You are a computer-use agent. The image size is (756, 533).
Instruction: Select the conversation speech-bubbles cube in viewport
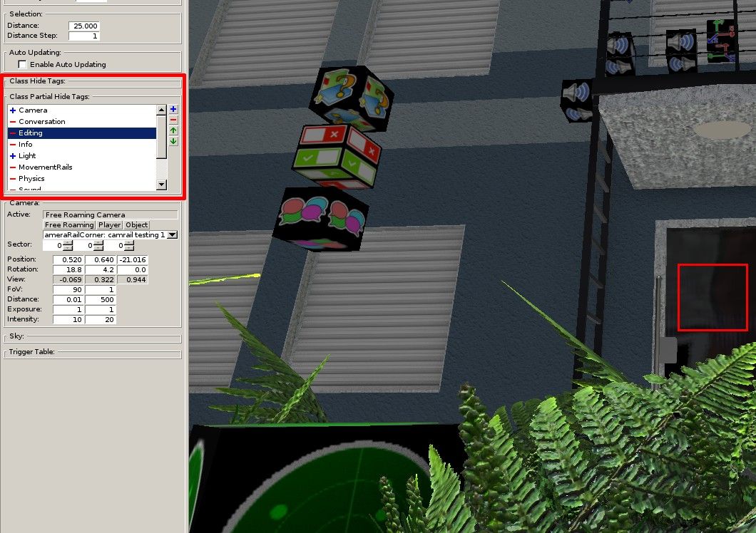pyautogui.click(x=321, y=219)
